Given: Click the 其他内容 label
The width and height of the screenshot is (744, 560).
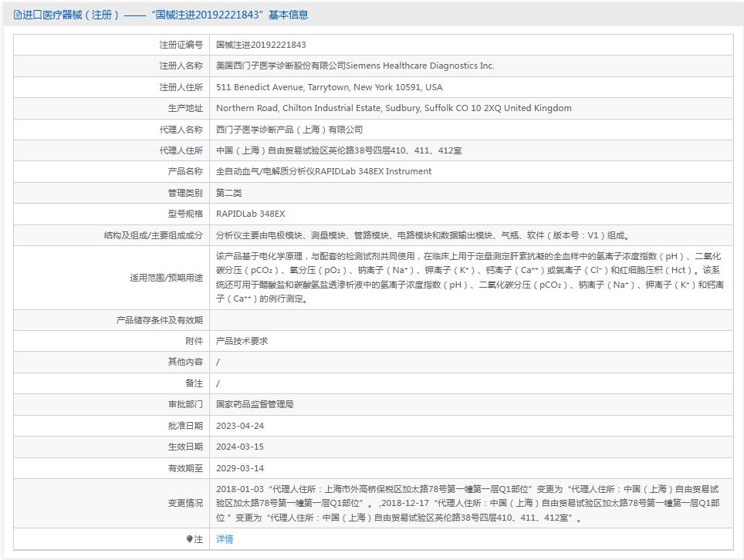Looking at the screenshot, I should click(185, 362).
